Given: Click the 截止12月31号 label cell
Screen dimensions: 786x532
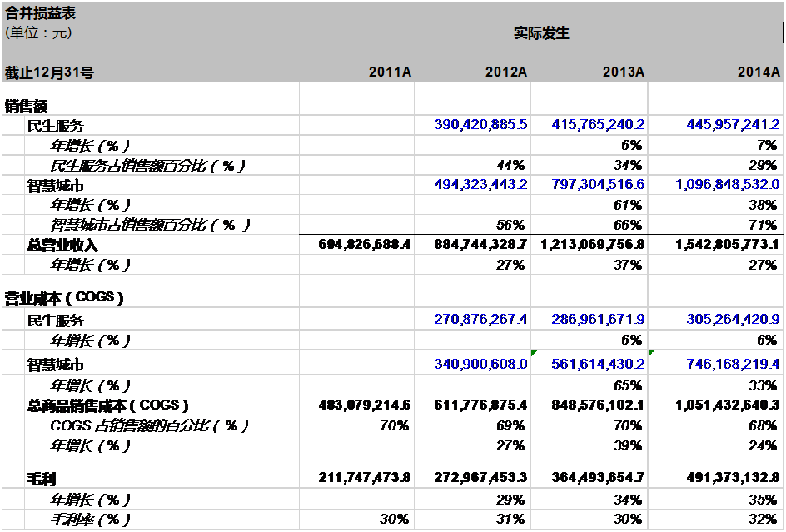Looking at the screenshot, I should (50, 72).
